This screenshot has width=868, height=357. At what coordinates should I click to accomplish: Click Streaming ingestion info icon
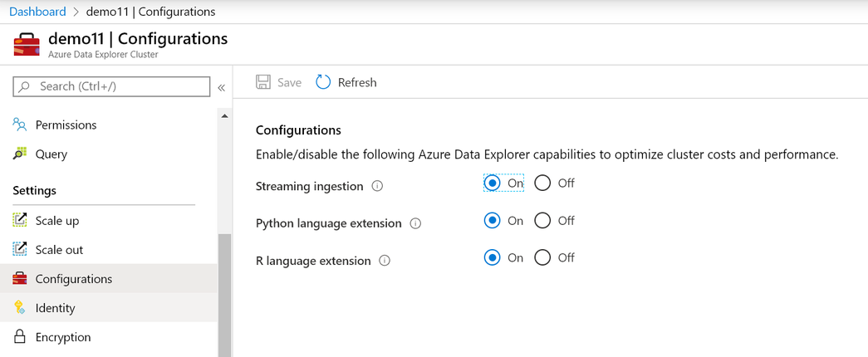point(378,186)
